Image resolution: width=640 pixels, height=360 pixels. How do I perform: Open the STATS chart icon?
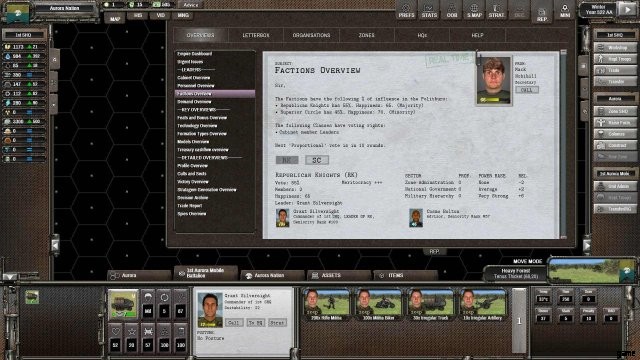[x=429, y=10]
